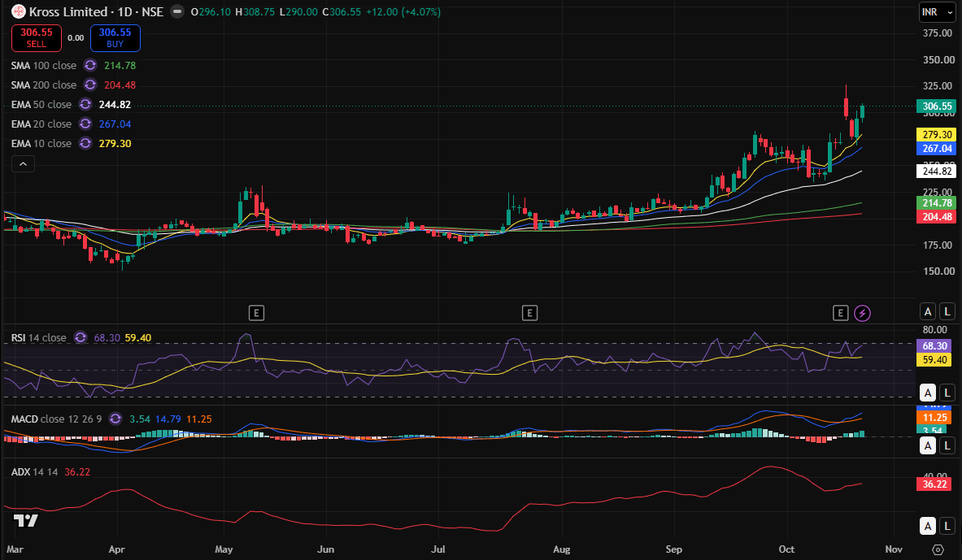Screen dimensions: 962x560
Task: Click the current price tag 306.55
Action: (x=936, y=106)
